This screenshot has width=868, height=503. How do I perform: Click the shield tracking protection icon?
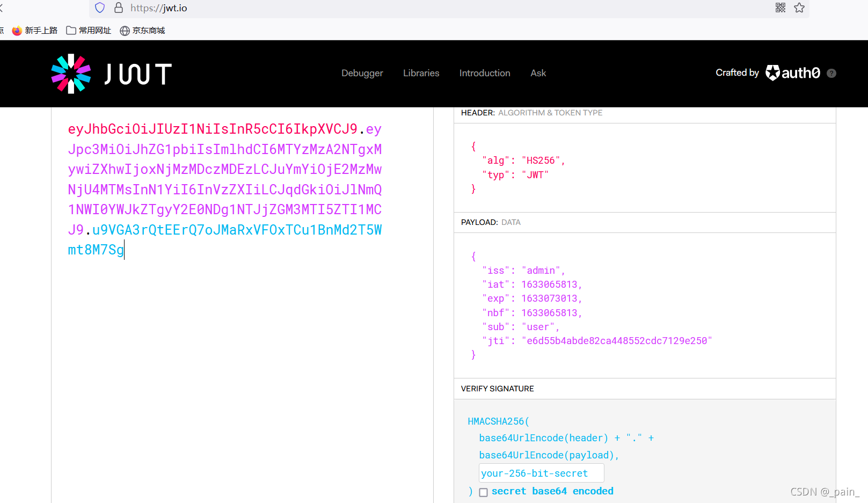pyautogui.click(x=100, y=8)
